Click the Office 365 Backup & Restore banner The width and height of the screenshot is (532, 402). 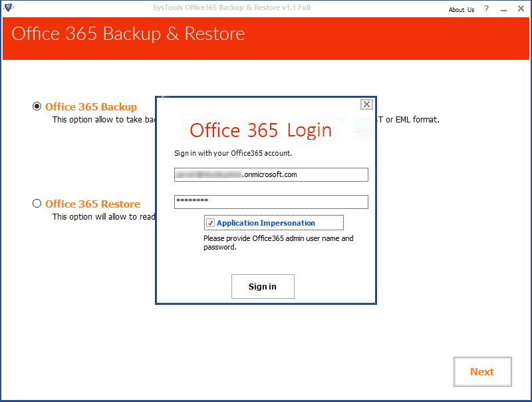pyautogui.click(x=128, y=34)
